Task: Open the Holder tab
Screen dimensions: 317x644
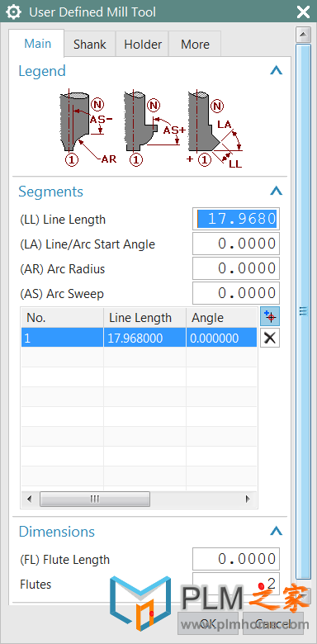Action: (x=143, y=45)
